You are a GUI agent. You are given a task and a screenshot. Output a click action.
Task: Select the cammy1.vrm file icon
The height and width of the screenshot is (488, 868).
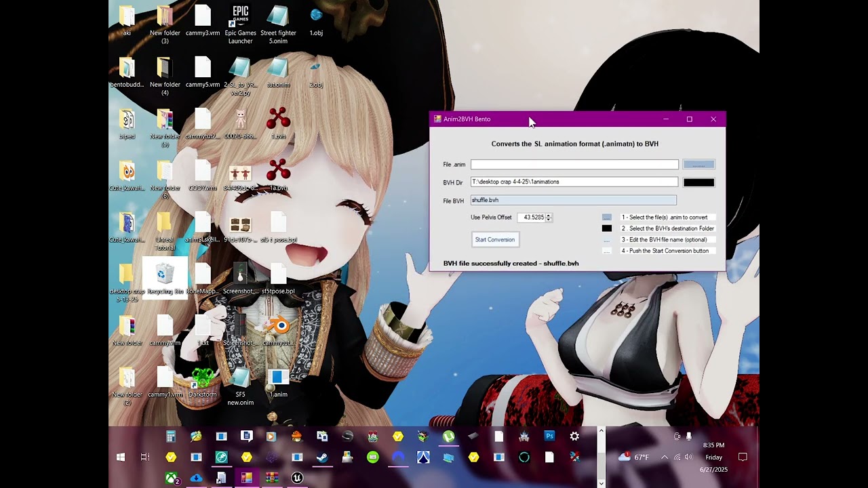click(x=165, y=382)
